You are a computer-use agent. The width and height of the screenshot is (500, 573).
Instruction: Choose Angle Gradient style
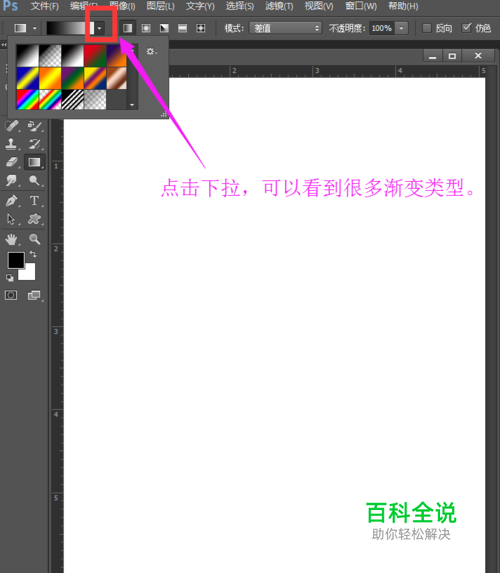164,28
